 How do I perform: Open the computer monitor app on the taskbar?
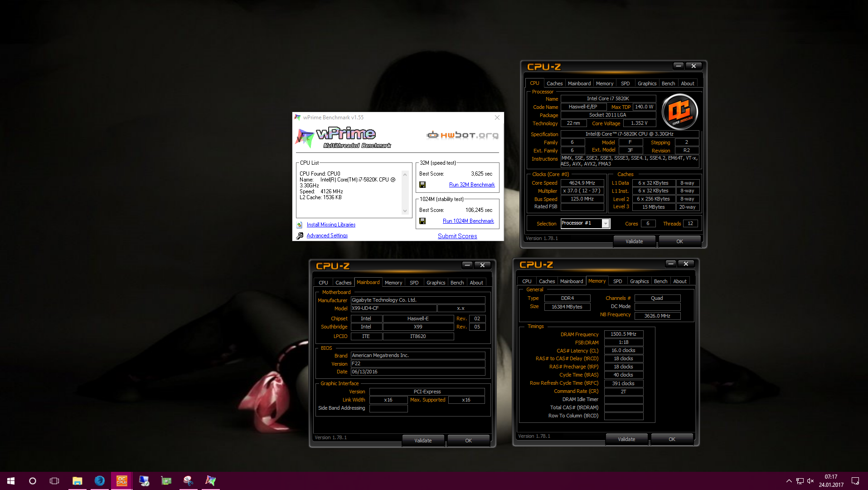[144, 481]
